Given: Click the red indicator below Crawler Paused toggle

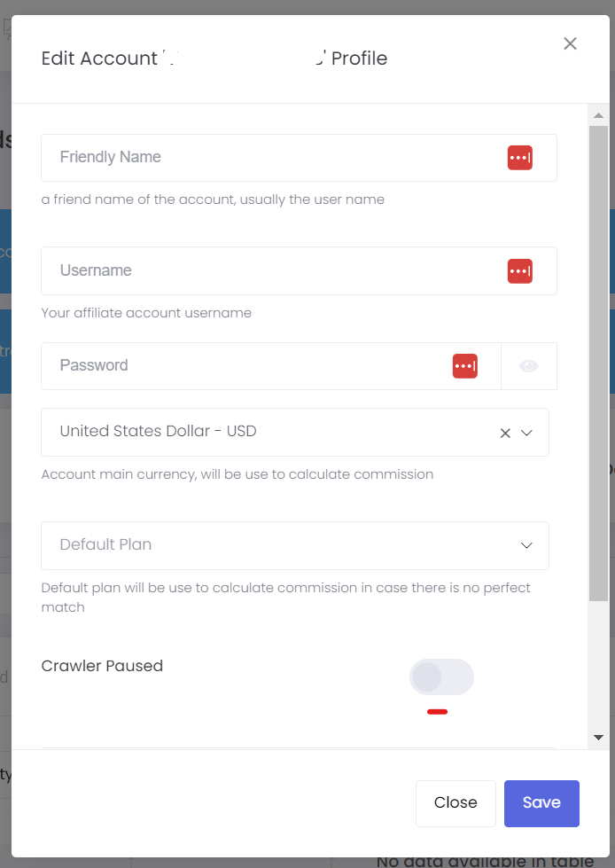Looking at the screenshot, I should pos(438,712).
